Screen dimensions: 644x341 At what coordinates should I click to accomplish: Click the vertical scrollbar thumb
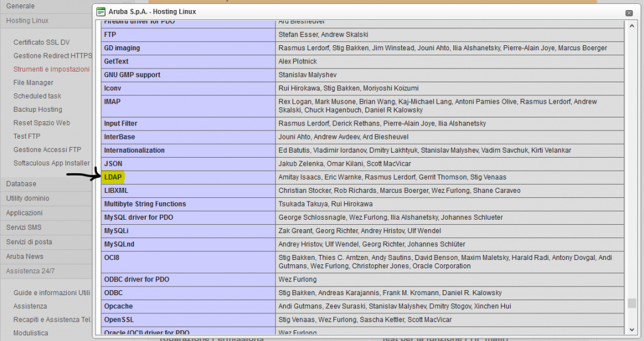(x=631, y=303)
